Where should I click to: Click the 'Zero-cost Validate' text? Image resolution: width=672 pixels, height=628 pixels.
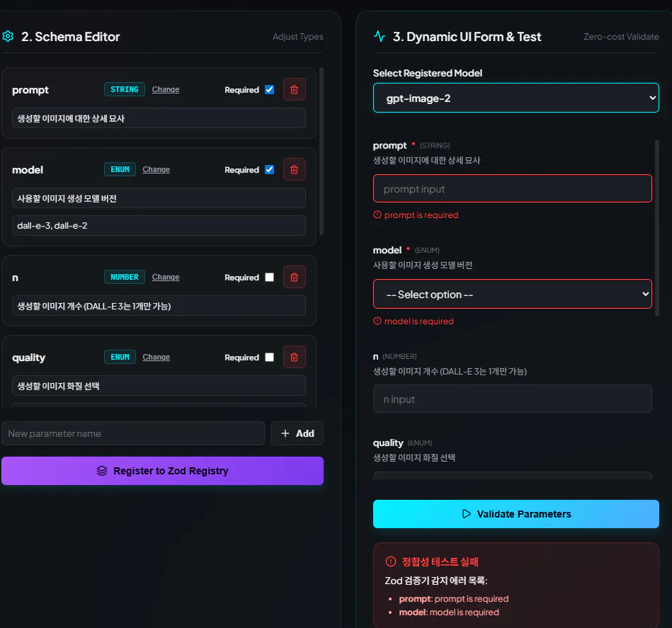[621, 37]
